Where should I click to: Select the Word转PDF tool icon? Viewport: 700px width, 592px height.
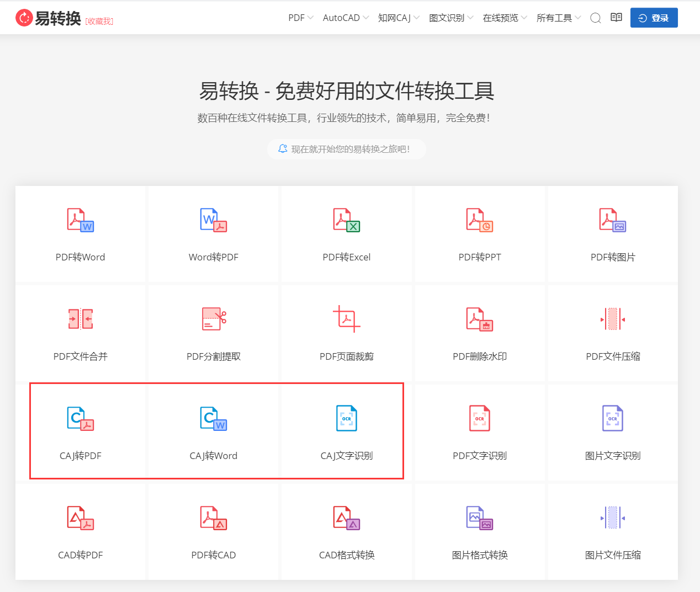[x=213, y=220]
